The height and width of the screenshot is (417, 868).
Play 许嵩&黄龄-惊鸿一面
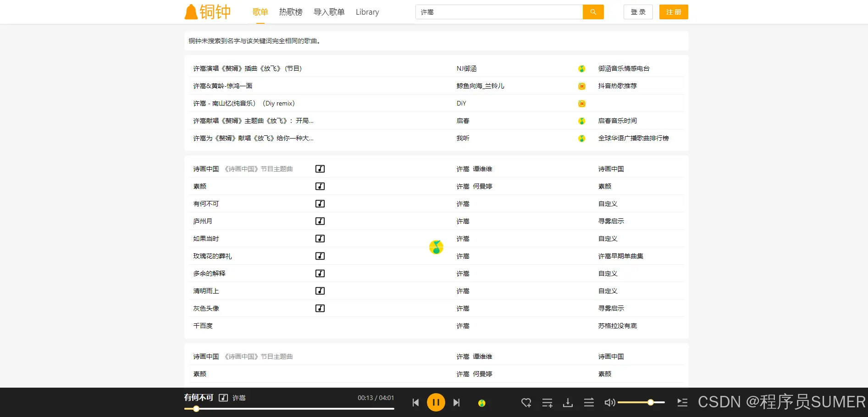coord(222,86)
